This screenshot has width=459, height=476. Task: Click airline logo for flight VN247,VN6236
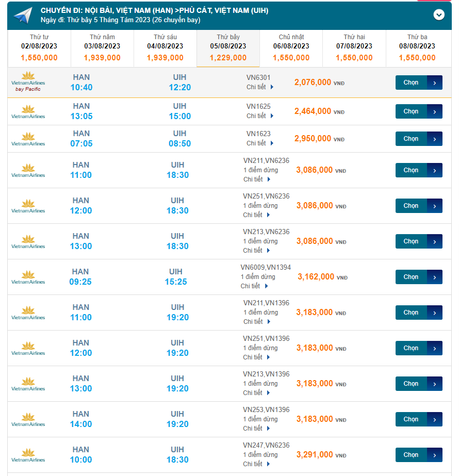28,455
